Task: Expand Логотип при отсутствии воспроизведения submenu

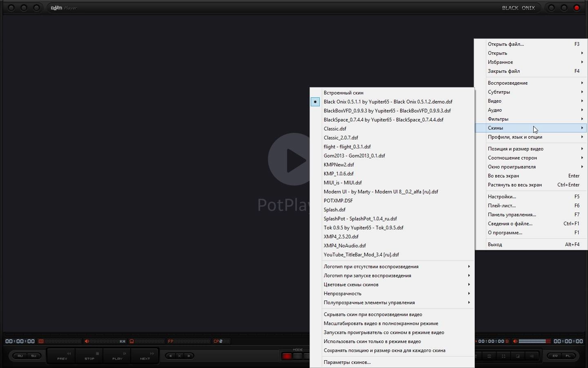Action: 392,267
